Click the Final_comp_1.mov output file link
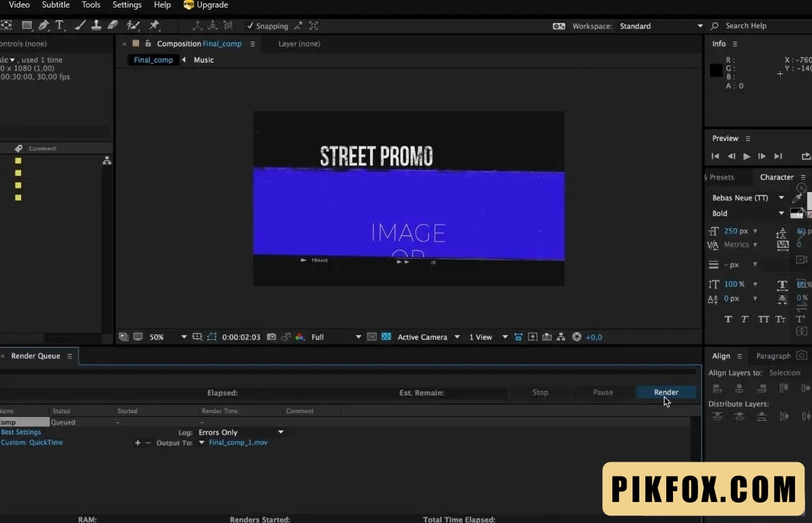 coord(238,442)
